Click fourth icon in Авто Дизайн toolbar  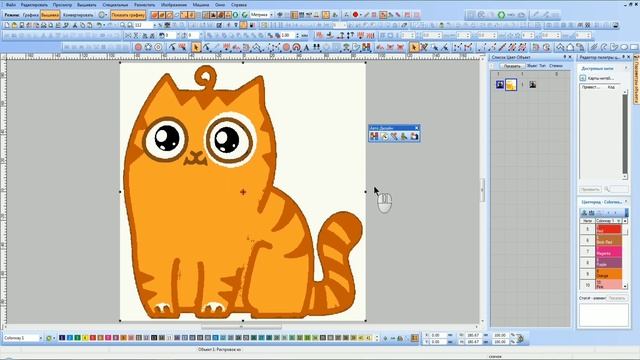click(404, 136)
